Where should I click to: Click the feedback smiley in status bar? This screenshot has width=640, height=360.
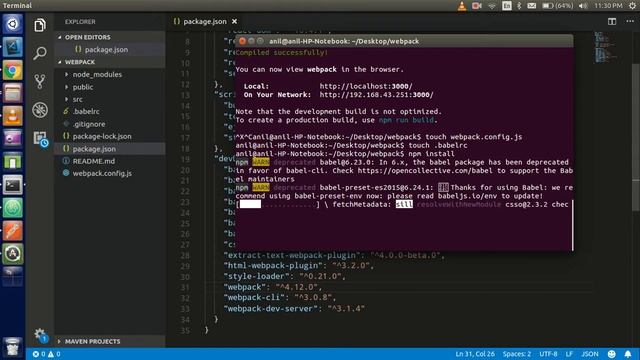611,354
